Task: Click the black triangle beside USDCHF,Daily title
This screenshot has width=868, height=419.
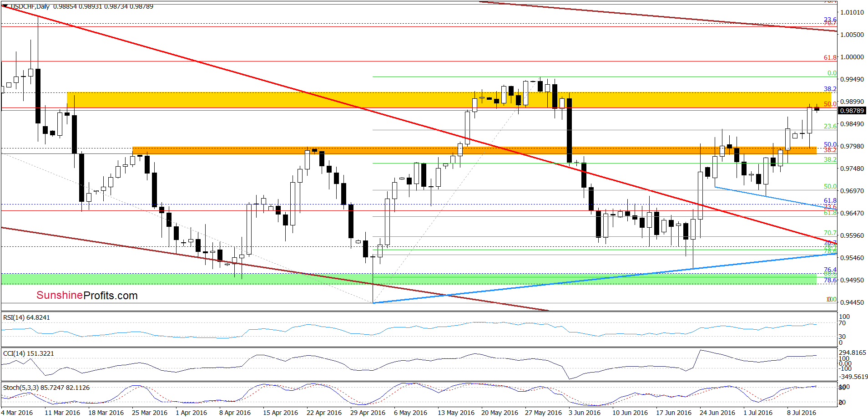Action: 5,5
